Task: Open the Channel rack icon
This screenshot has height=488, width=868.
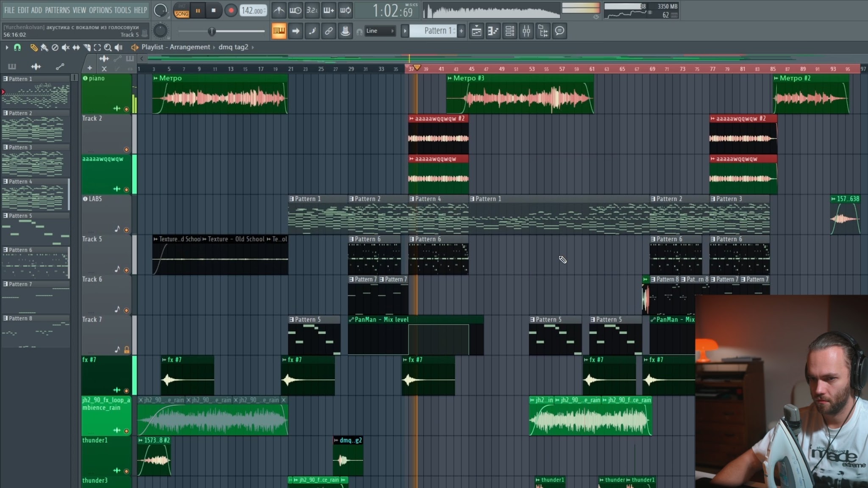Action: (x=510, y=31)
